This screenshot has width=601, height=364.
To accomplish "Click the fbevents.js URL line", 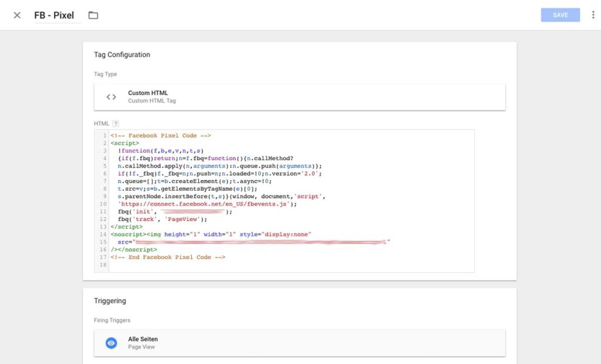I will coord(207,204).
